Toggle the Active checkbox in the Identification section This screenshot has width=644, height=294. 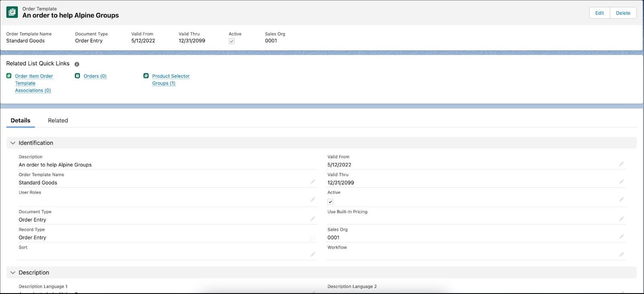(330, 202)
